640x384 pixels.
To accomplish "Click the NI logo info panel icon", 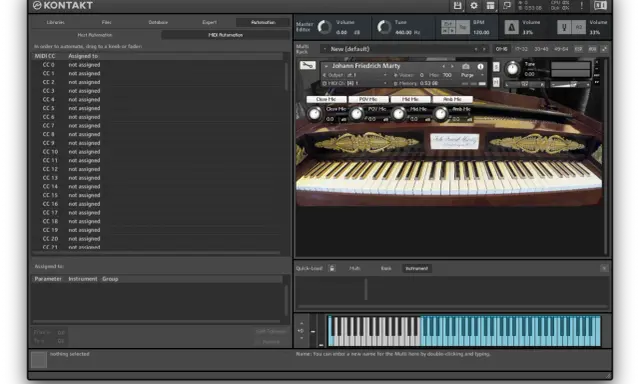I will click(600, 5).
